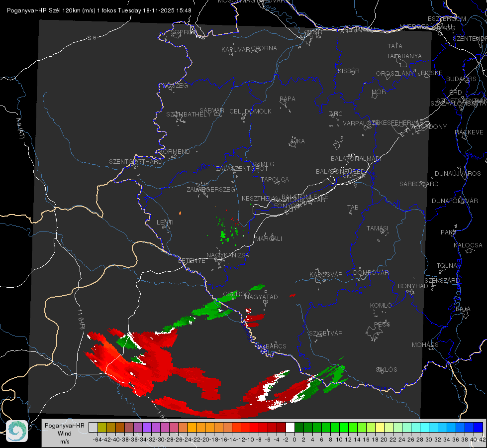
Task: Click the SZIGETVAR city label
Action: 325,334
